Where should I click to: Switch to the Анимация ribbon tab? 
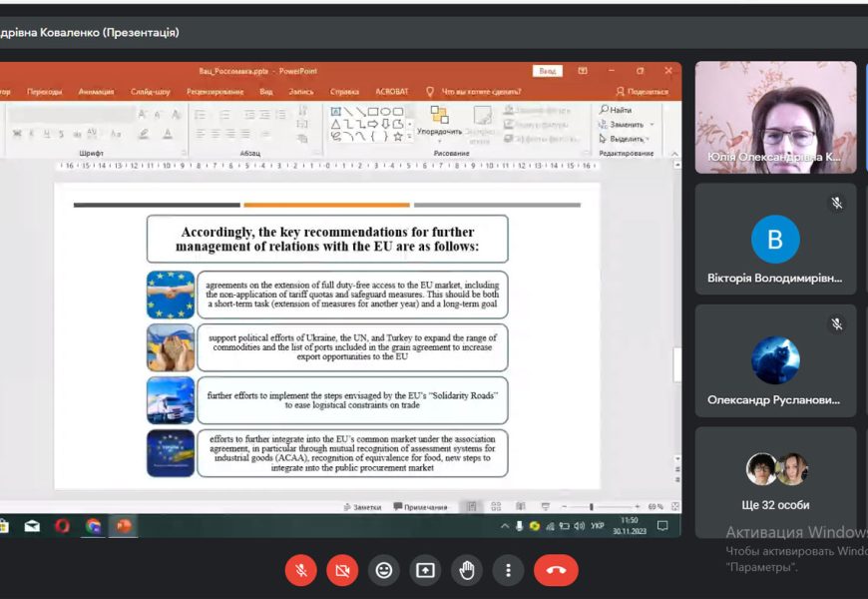pos(96,92)
